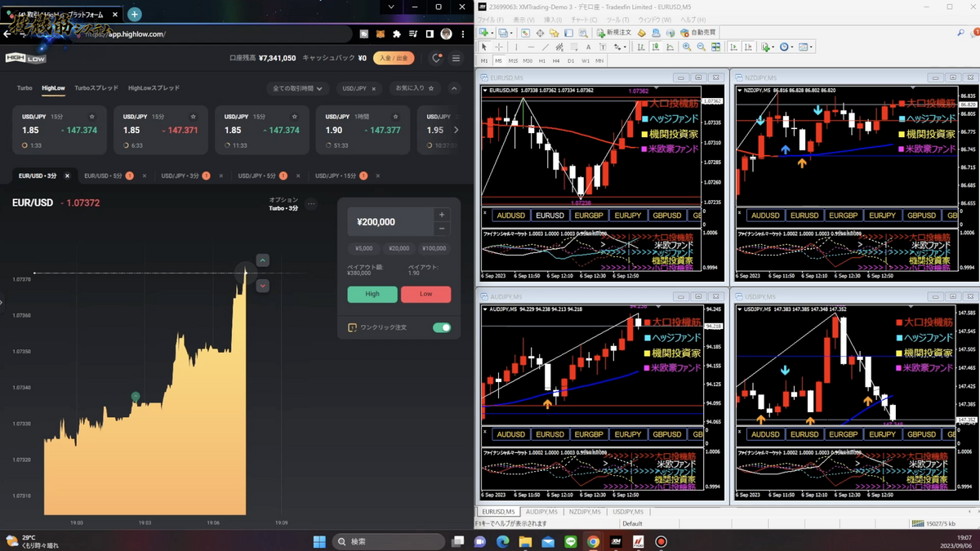
Task: Switch MT4 chart to candlestick icon
Action: click(657, 47)
